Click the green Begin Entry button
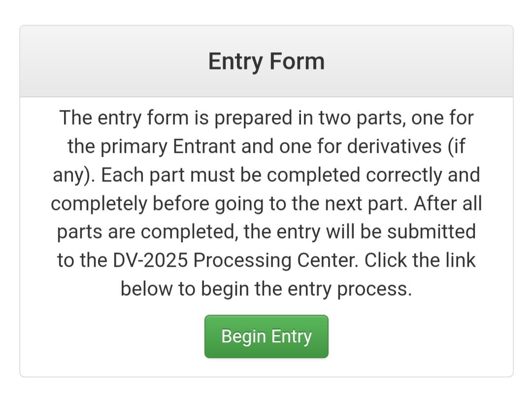Screen dimensions: 532x393 (x=266, y=336)
